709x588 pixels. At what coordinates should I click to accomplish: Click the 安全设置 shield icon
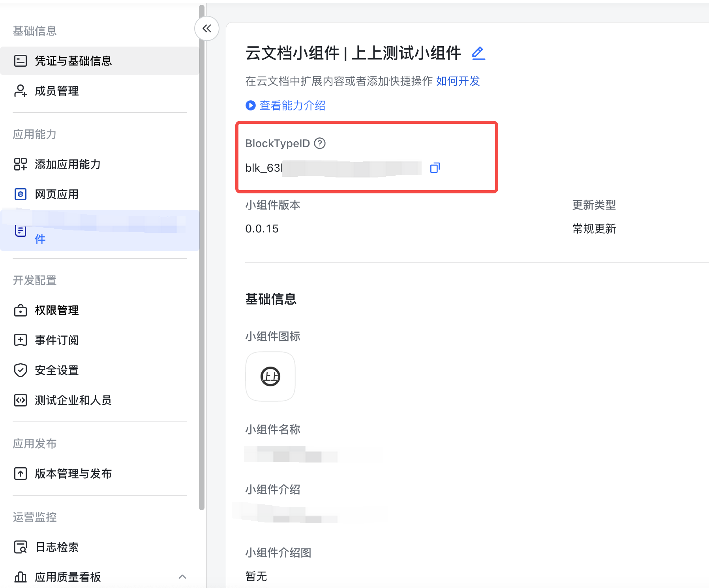(x=21, y=370)
